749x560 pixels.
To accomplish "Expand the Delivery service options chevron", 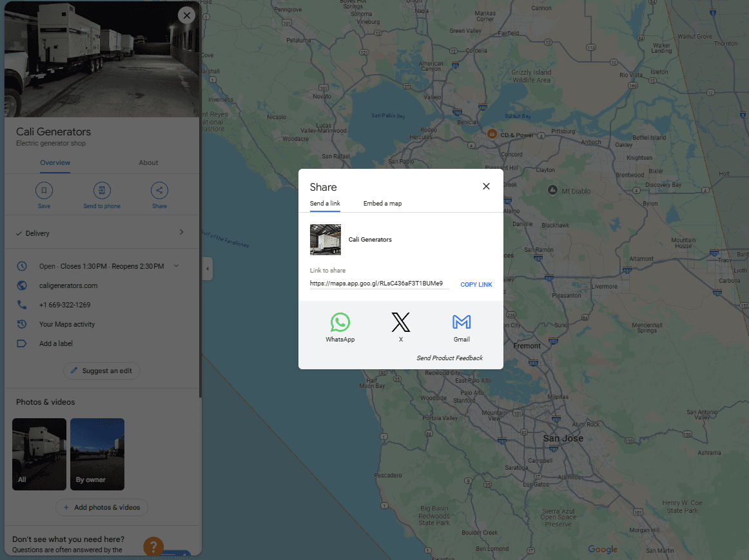I will (182, 232).
